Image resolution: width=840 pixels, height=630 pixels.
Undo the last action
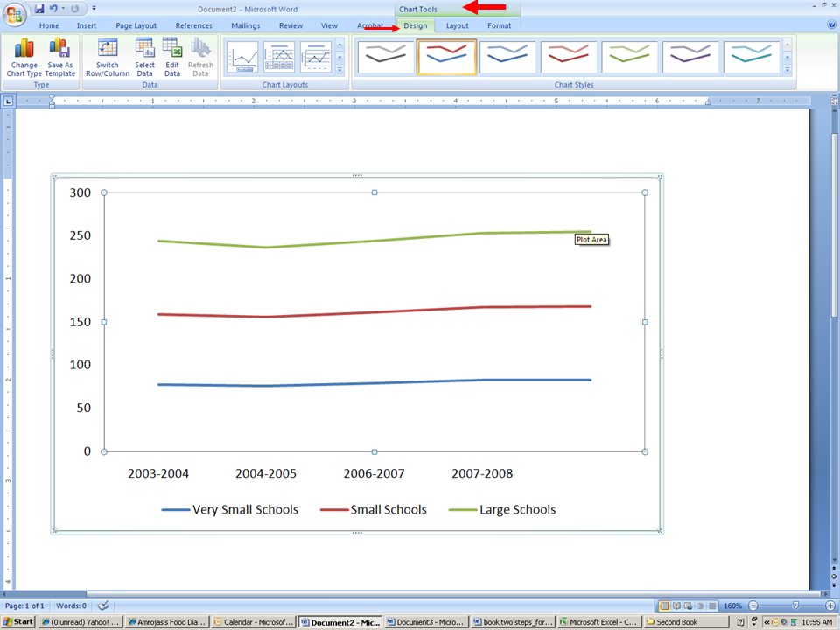coord(53,9)
